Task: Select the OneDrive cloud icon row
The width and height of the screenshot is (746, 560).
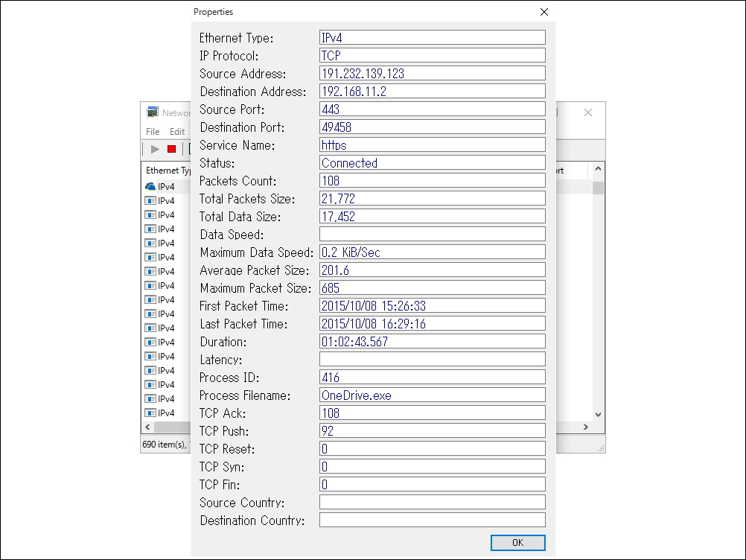Action: pos(150,186)
